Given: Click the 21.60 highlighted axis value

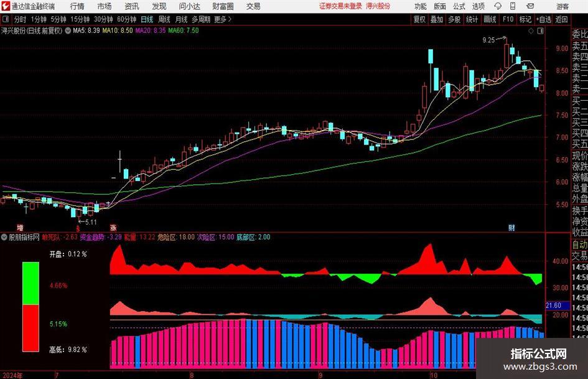Looking at the screenshot, I should click(554, 306).
